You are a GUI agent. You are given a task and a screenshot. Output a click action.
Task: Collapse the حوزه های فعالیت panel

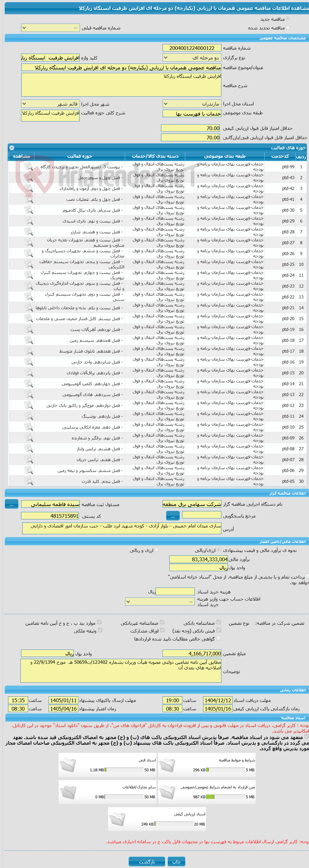pyautogui.click(x=12, y=148)
